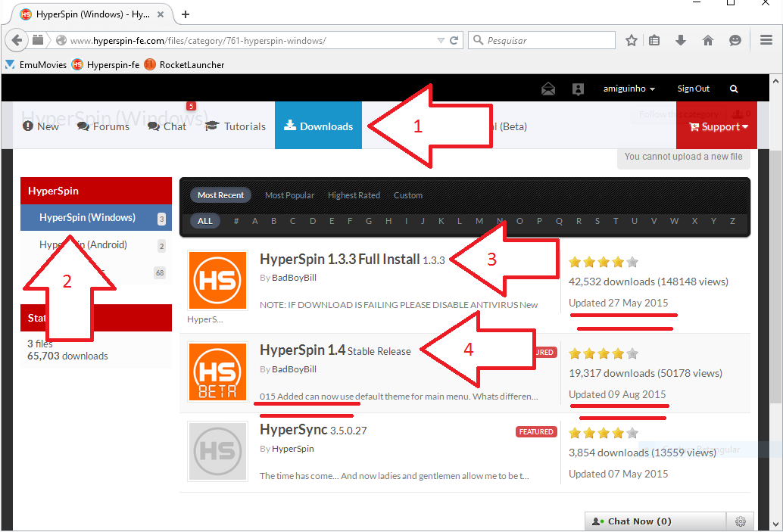Open the New menu item
Image resolution: width=783 pixels, height=532 pixels.
(x=40, y=127)
